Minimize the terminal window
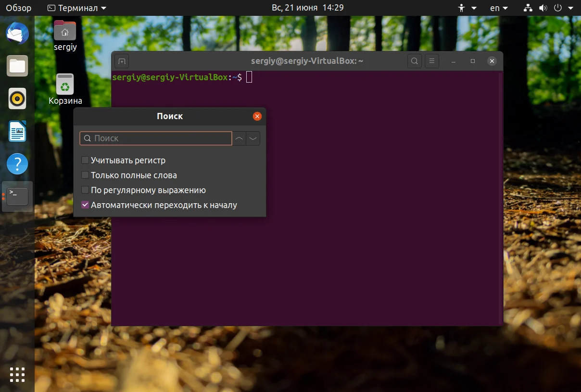The width and height of the screenshot is (581, 392). point(454,61)
